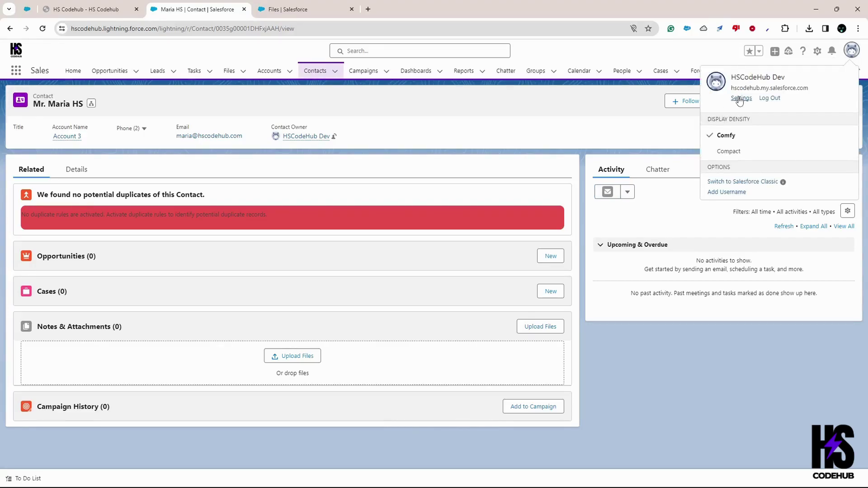The image size is (868, 488).
Task: Click New in the Cases section
Action: (551, 291)
